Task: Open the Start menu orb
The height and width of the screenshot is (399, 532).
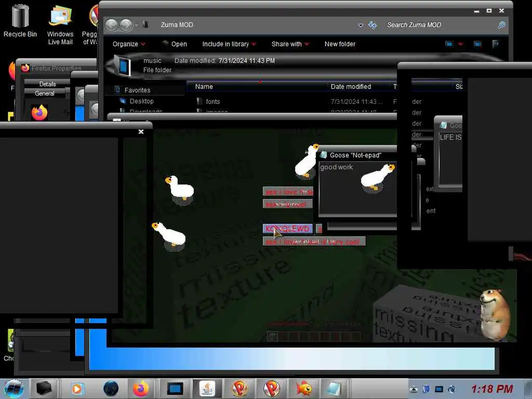Action: 14,389
